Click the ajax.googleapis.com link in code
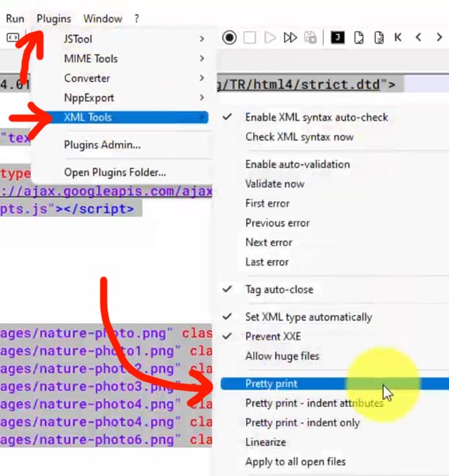 tap(106, 191)
